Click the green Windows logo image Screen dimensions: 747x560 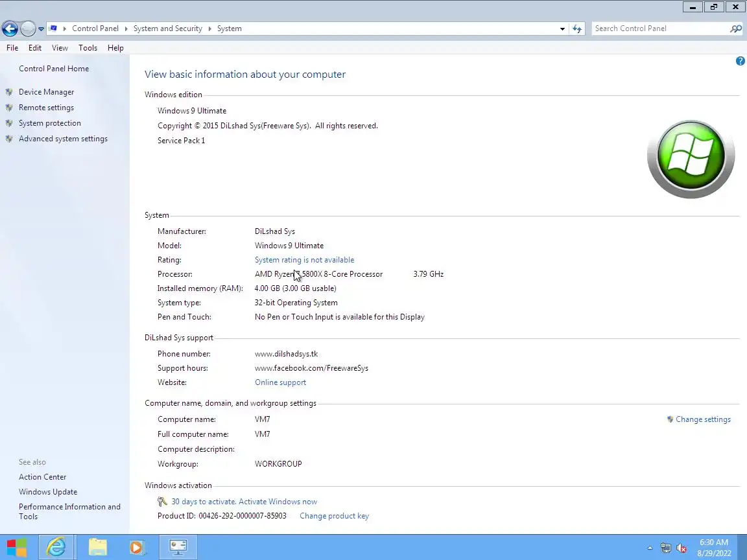click(x=691, y=159)
